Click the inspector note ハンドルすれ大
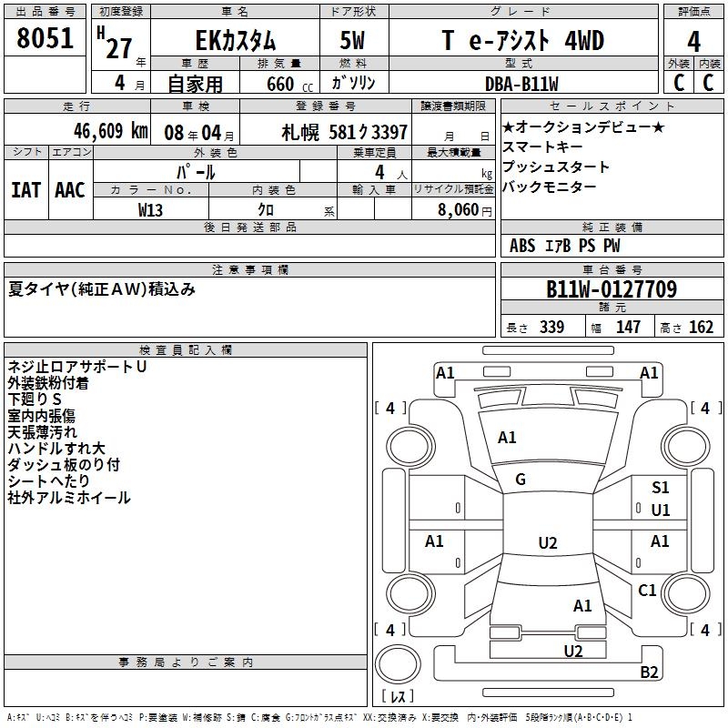Viewport: 728px width, 728px height. coord(56,449)
